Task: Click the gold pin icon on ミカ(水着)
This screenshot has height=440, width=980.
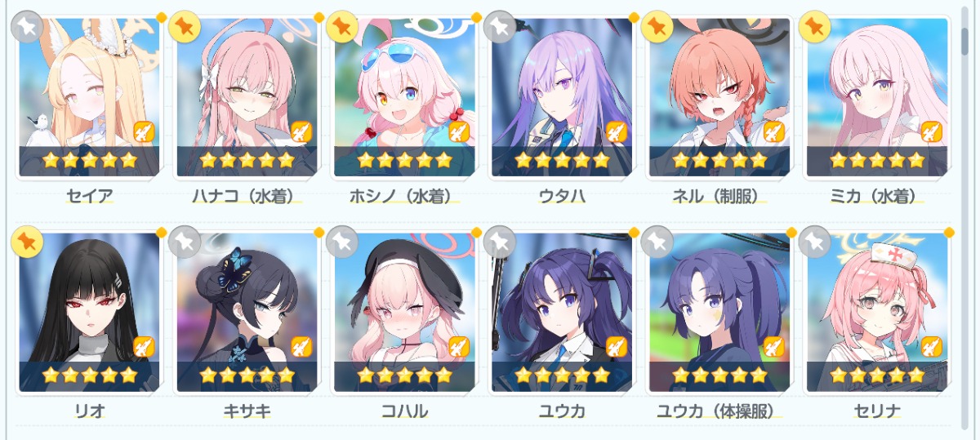Action: point(815,27)
